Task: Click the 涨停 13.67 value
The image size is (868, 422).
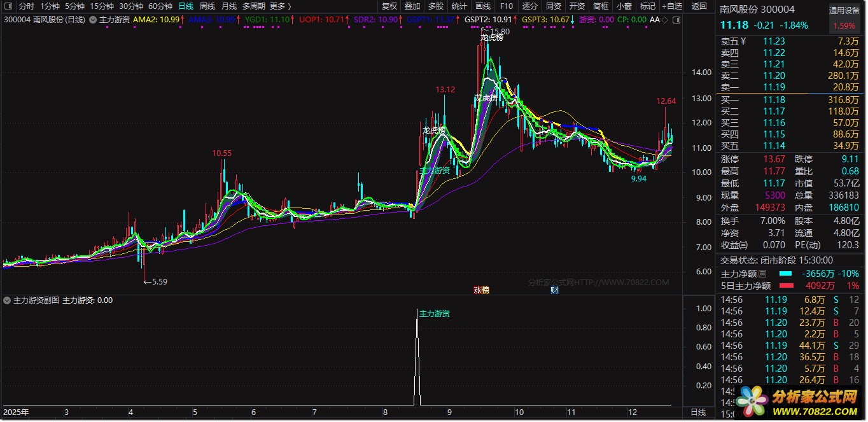Action: (x=774, y=159)
